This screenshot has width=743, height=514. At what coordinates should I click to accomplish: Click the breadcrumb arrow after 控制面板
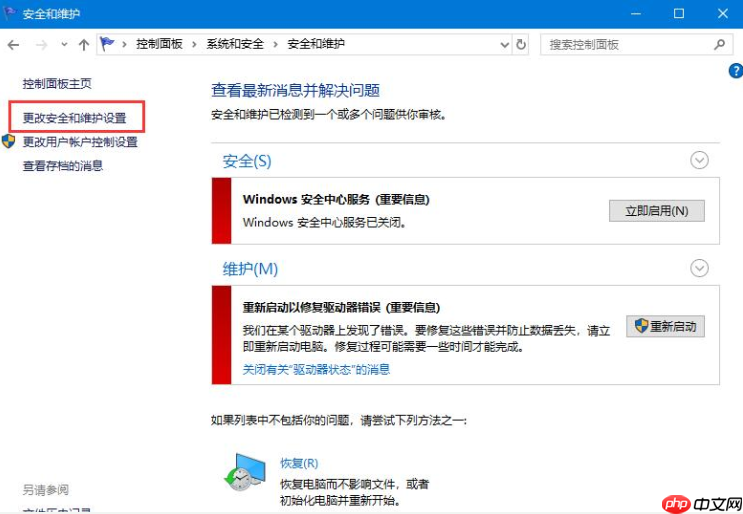point(194,45)
